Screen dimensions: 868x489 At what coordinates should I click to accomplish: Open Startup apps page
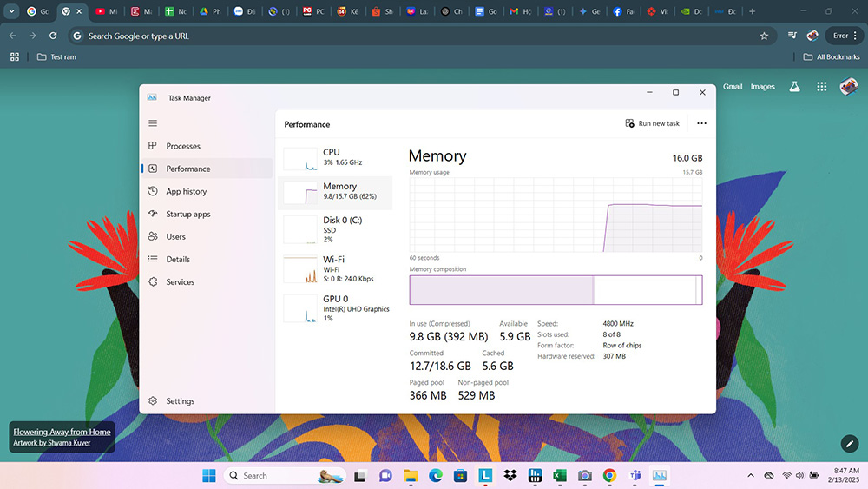coord(207,215)
